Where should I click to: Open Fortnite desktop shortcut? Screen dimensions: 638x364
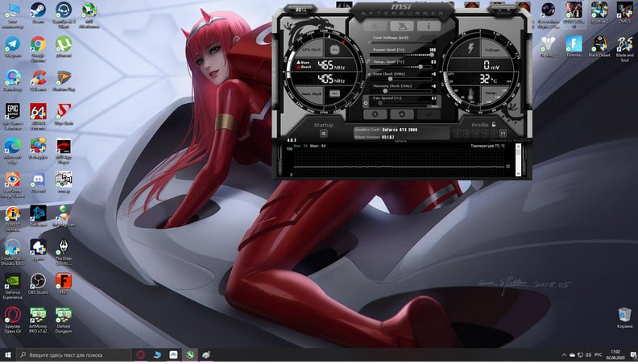574,47
